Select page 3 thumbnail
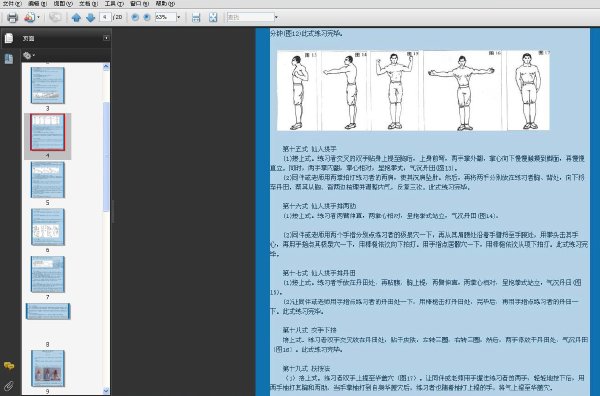The image size is (600, 396). [47, 85]
